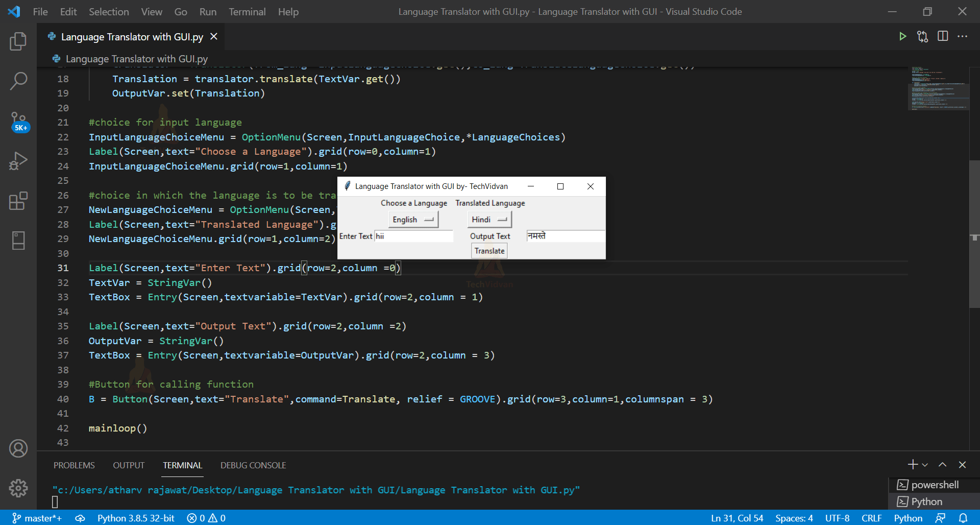Click line number 31 in the gutter

click(63, 268)
